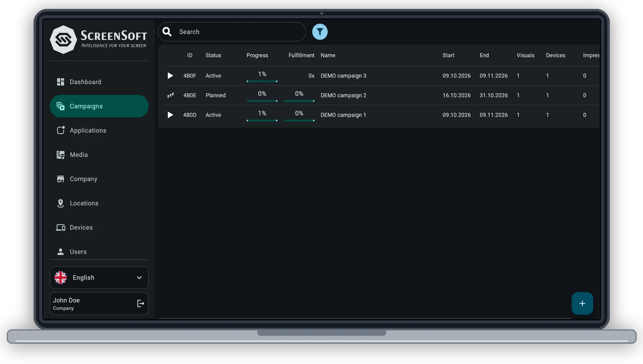The height and width of the screenshot is (364, 643).
Task: Click the Devices column header
Action: click(x=555, y=55)
